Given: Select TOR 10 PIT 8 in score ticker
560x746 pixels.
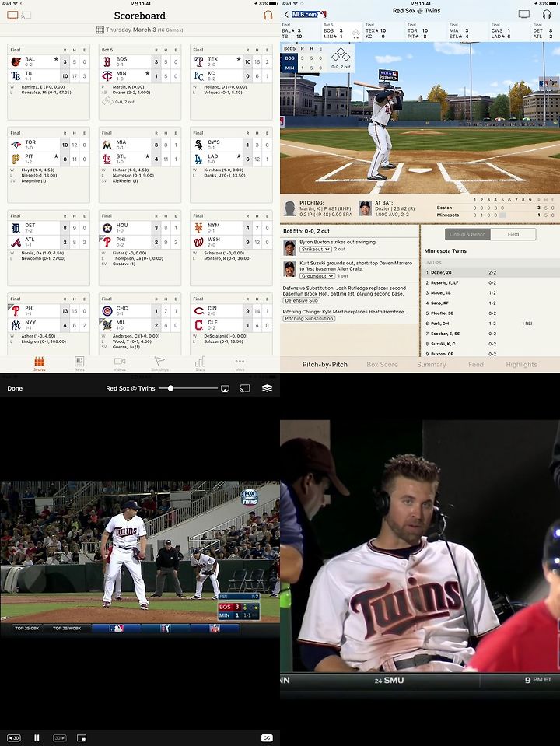Looking at the screenshot, I should (x=425, y=31).
